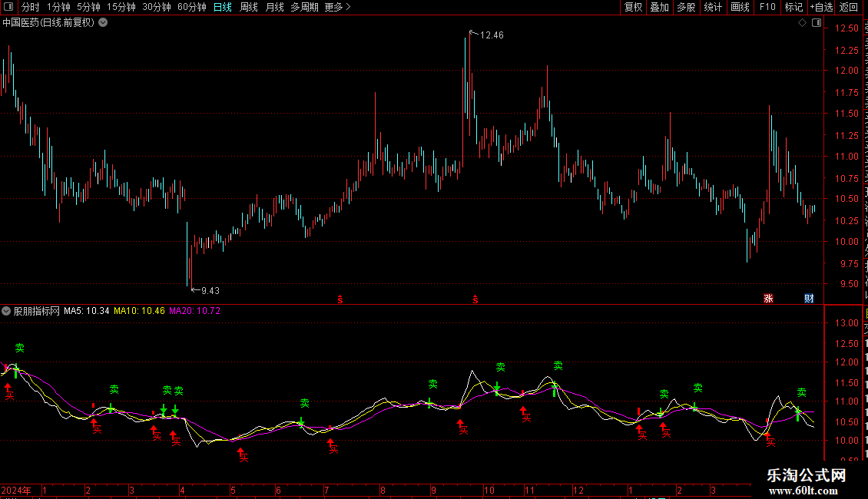Open F10 company info
868x499 pixels.
[x=767, y=7]
